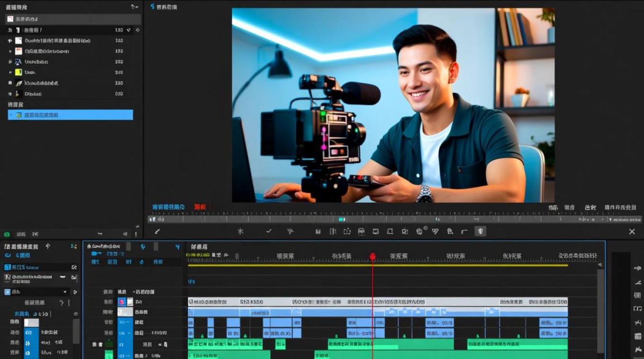Viewport: 644px width, 359px height.
Task: Open the dropdown arrow in effects panel row
Action: pos(65,292)
